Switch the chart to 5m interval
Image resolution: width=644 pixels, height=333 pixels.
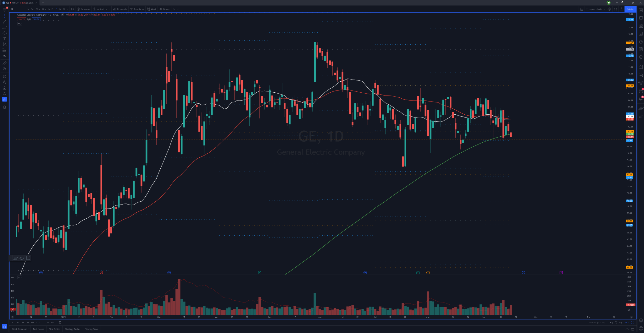[32, 9]
